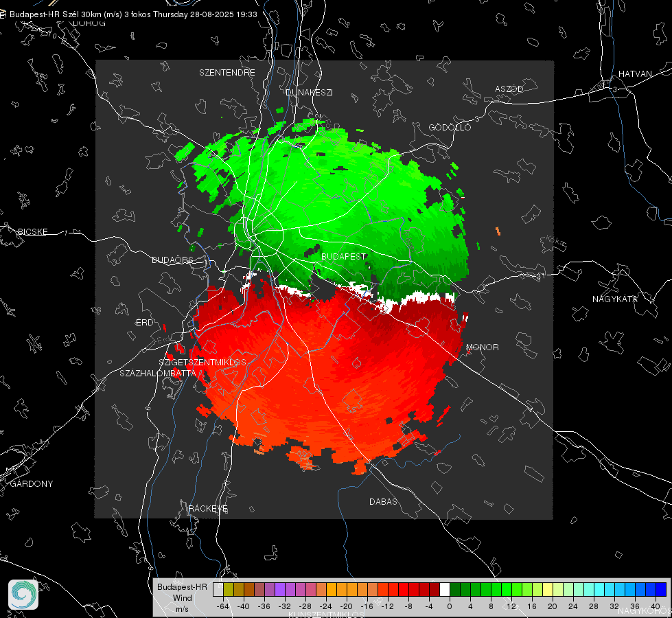Click the BUDAÖRS map label
Screen dimensions: 672x618
[173, 260]
